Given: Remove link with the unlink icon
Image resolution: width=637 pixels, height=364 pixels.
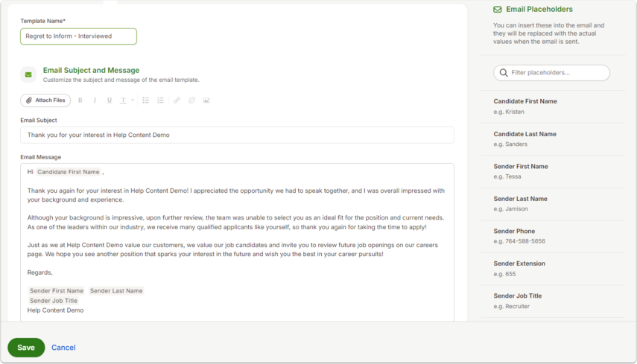Looking at the screenshot, I should [x=191, y=100].
